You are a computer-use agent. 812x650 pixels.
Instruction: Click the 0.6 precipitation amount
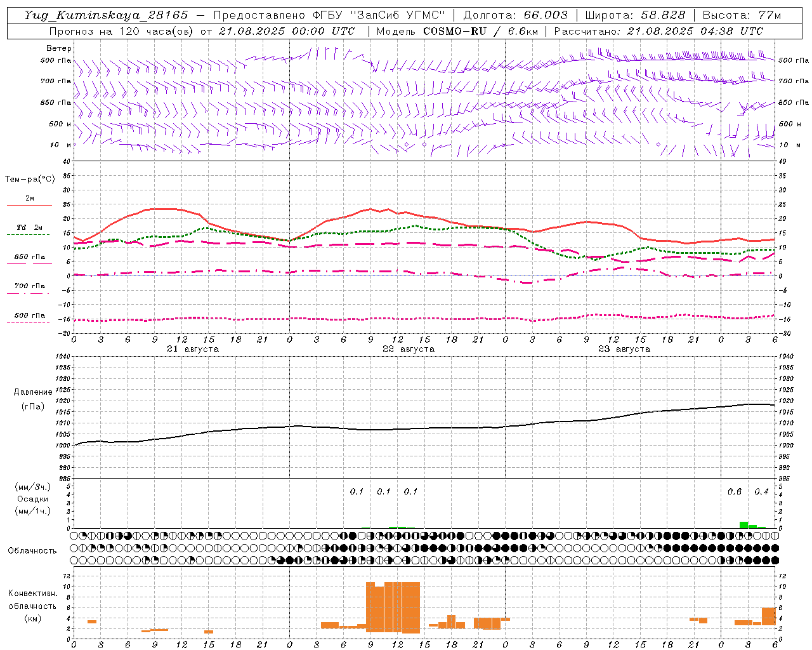(x=735, y=491)
